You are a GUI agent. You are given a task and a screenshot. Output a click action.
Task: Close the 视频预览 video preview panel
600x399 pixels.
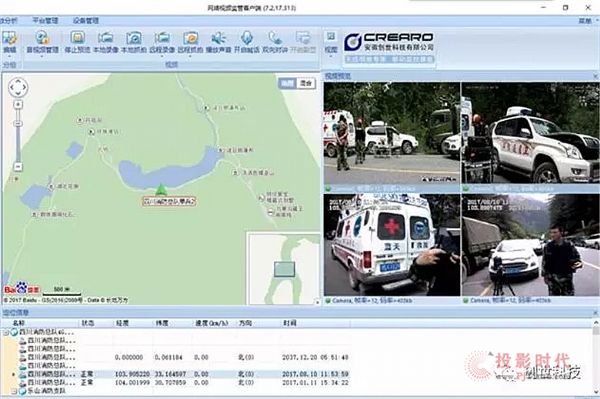click(x=595, y=76)
